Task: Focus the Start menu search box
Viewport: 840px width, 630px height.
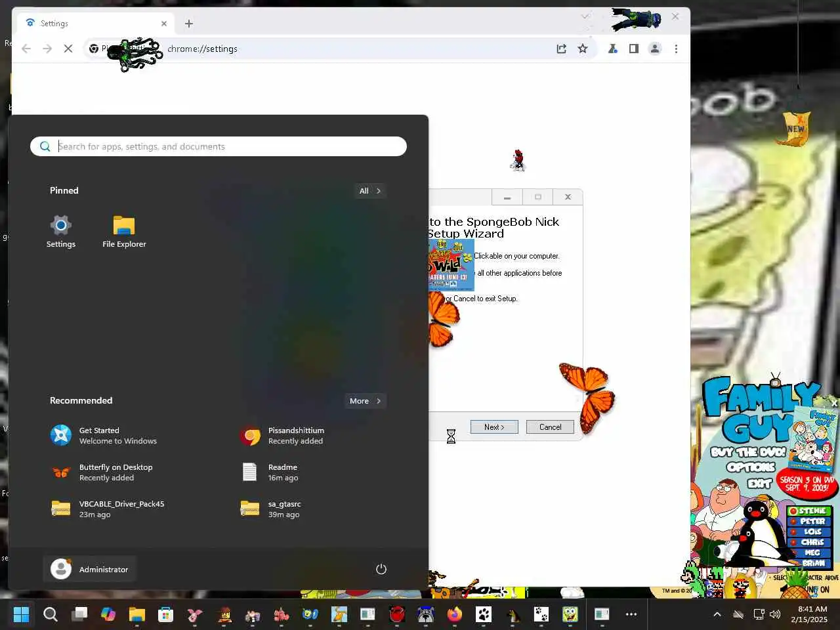Action: click(x=219, y=146)
